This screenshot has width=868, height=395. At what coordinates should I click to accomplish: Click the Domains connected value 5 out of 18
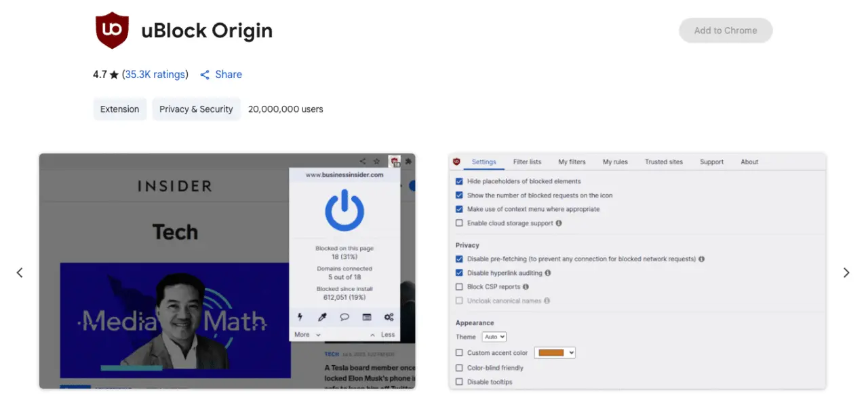pos(344,277)
